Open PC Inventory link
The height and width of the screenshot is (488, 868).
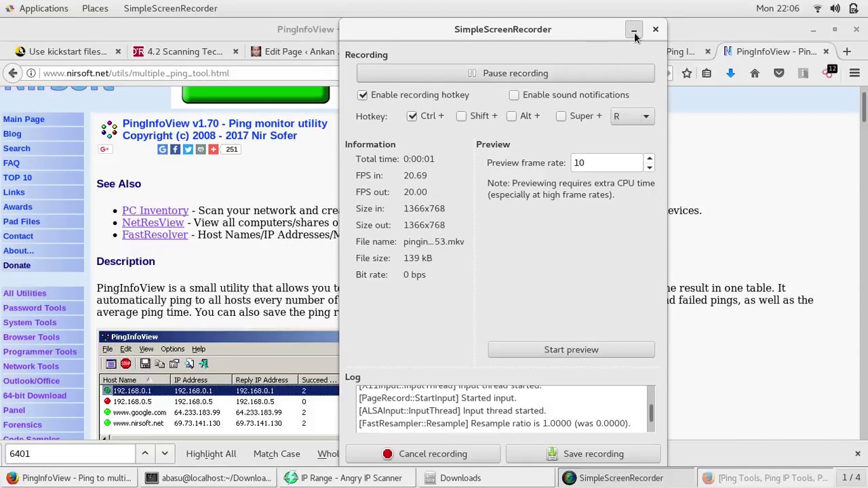pos(155,211)
